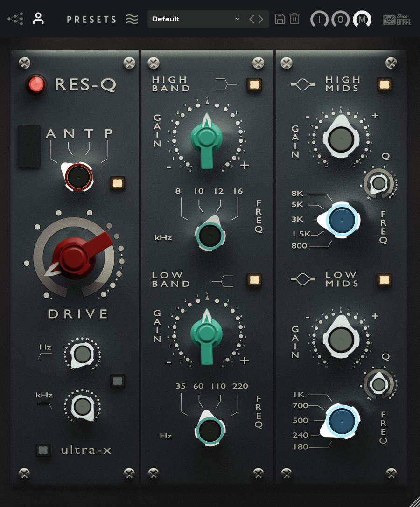Screen dimensions: 420x507
Task: Click the HIGH BAND shelf shape icon
Action: tap(226, 85)
